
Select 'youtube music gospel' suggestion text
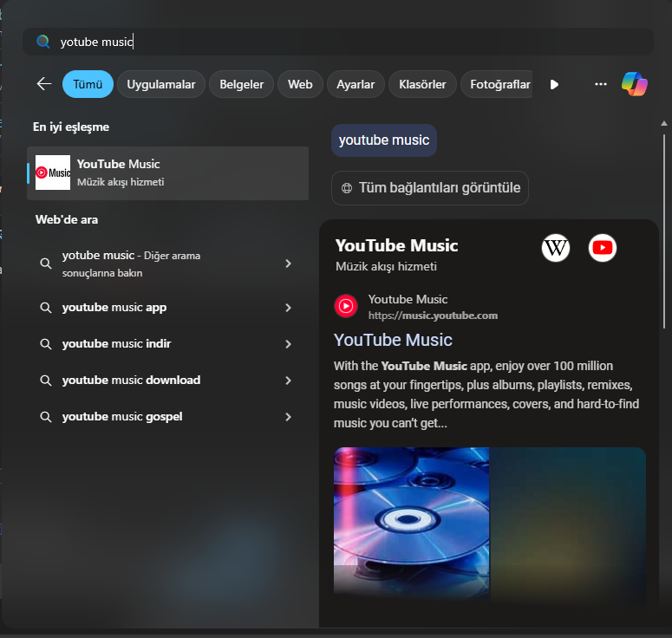[122, 417]
